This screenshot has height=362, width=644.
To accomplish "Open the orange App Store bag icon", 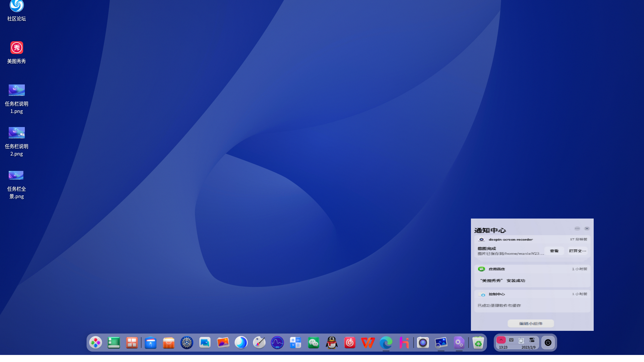I will click(x=169, y=343).
